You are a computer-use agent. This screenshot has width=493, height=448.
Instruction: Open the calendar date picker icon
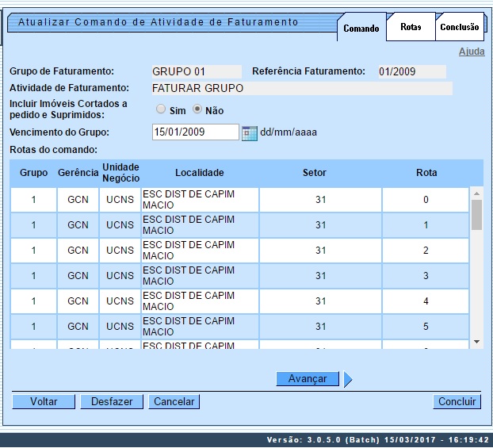pos(250,132)
